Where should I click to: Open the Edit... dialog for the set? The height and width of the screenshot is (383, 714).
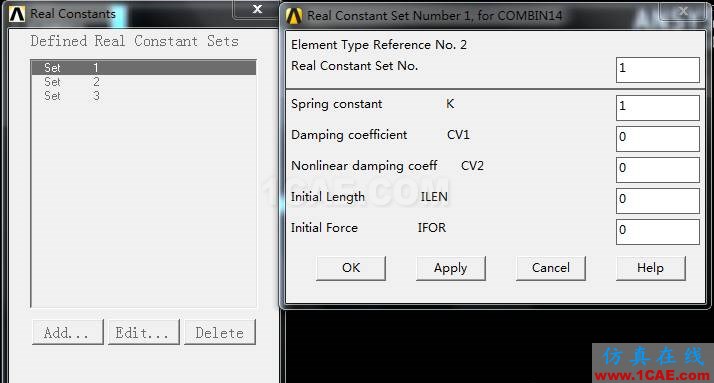click(x=143, y=332)
